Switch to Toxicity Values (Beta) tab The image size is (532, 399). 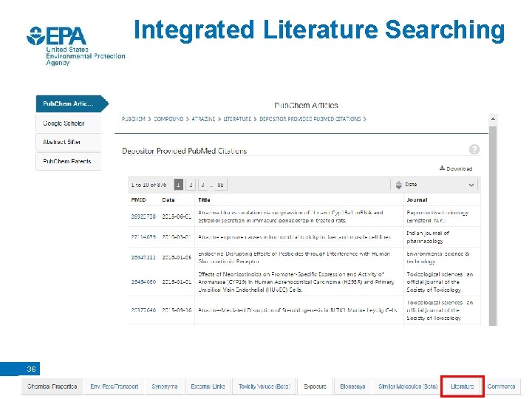(x=265, y=386)
